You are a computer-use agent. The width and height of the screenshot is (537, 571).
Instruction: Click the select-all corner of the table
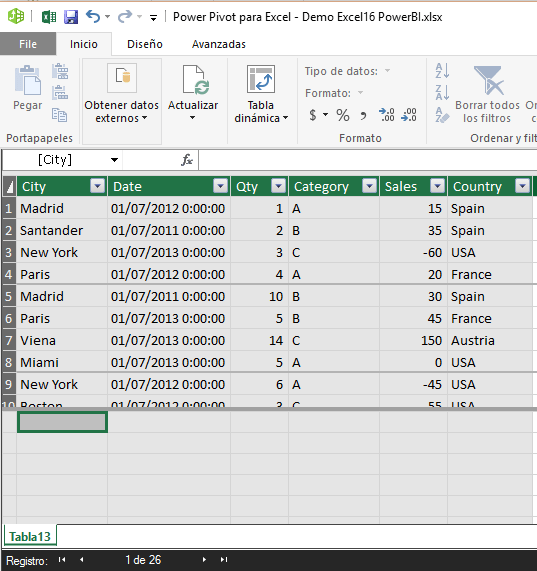[x=9, y=186]
